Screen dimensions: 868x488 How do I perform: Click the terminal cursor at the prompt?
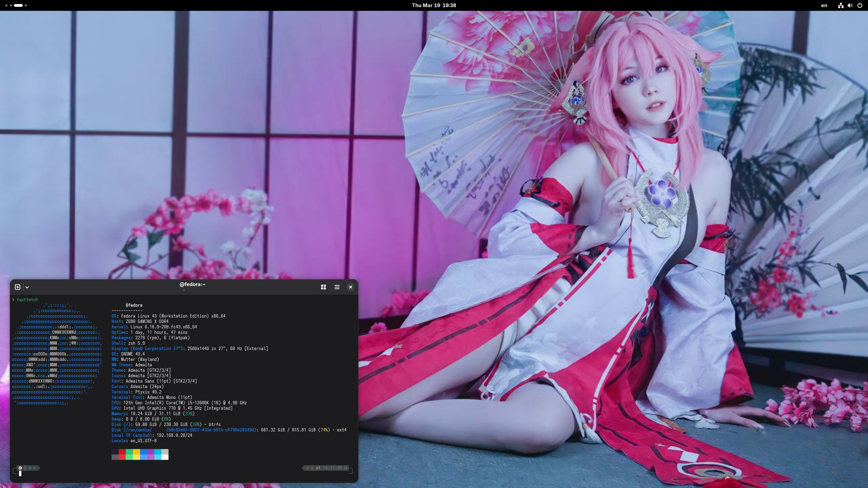(x=20, y=473)
